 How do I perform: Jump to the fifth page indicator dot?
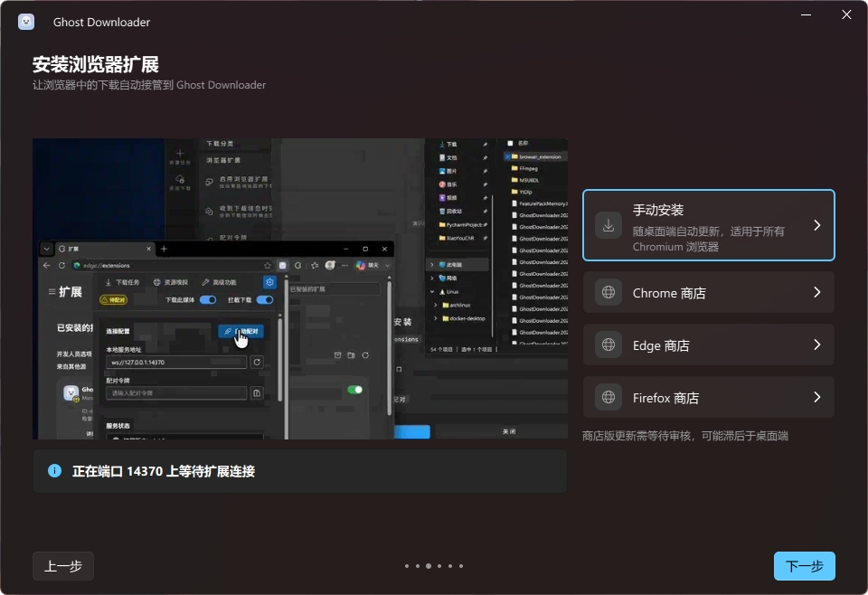click(450, 566)
